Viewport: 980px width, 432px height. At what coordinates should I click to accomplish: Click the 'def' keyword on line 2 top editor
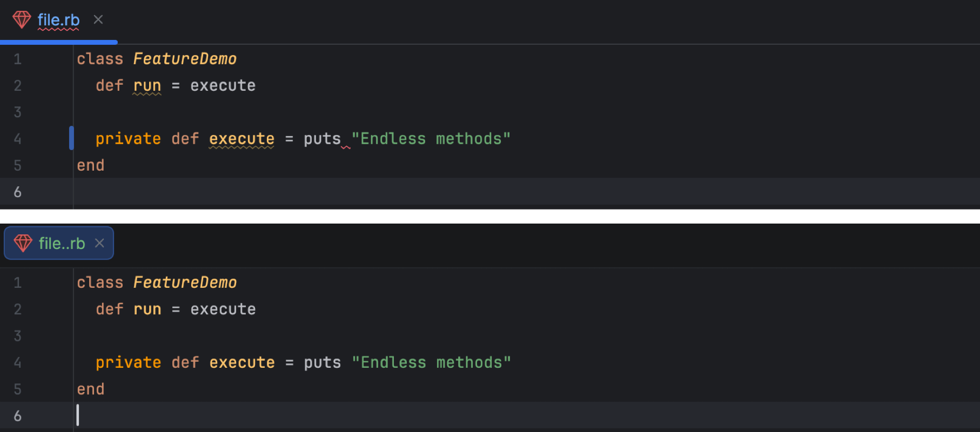coord(109,85)
